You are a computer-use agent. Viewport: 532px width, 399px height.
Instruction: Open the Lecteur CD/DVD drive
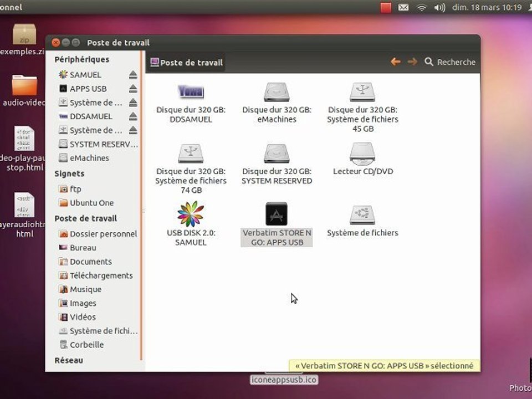coord(362,154)
